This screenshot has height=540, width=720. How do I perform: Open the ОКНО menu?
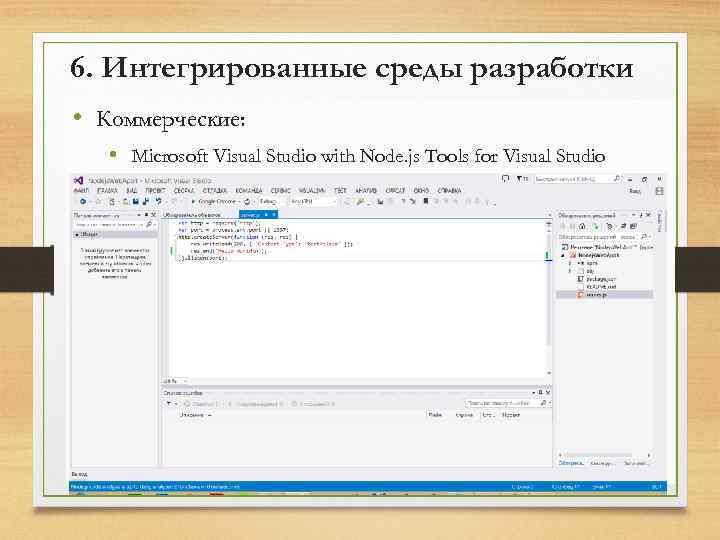(x=421, y=191)
